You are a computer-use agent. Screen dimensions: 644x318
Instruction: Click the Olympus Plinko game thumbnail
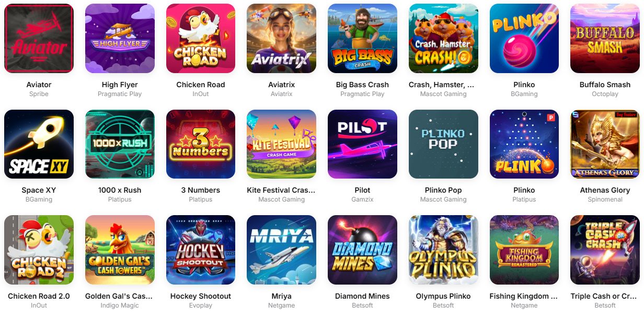pyautogui.click(x=443, y=250)
